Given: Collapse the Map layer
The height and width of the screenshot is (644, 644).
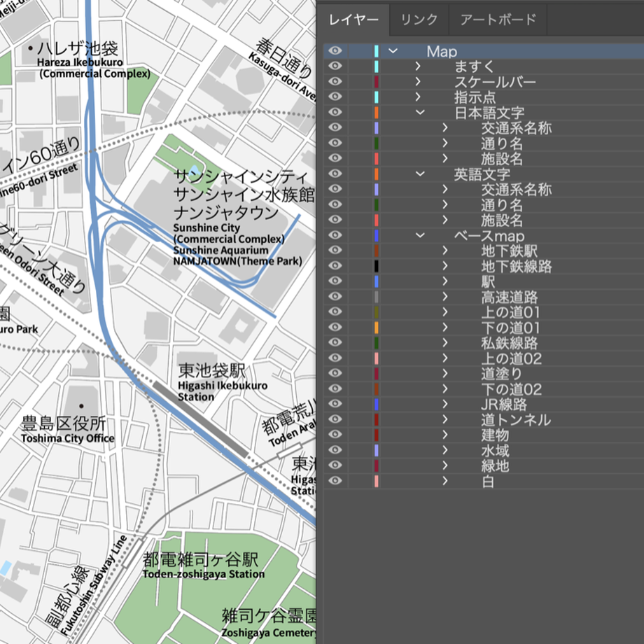Looking at the screenshot, I should click(x=393, y=51).
